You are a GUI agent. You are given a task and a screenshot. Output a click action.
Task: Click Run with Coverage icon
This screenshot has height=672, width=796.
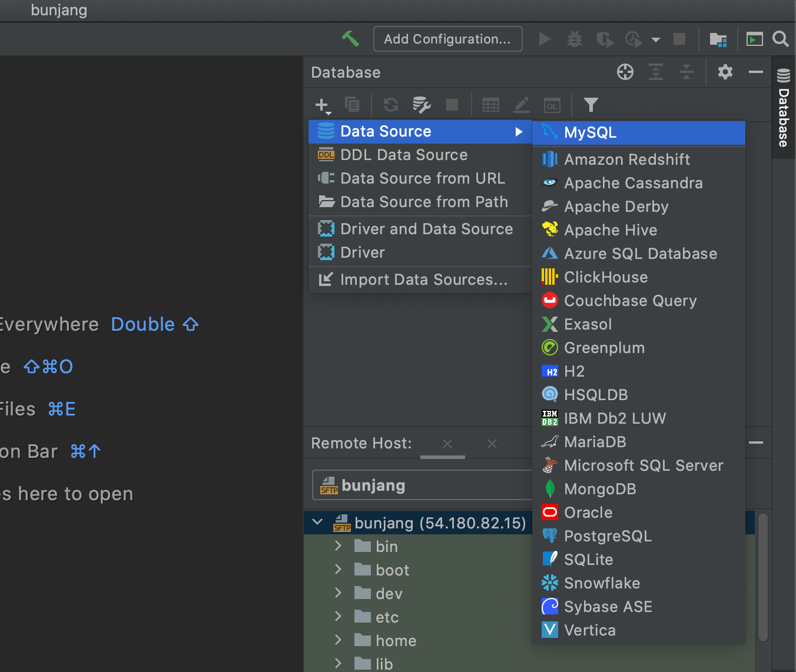click(604, 39)
